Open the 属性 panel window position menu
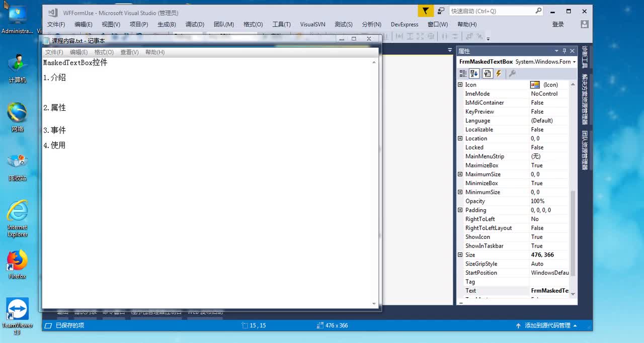This screenshot has height=343, width=644. coord(556,51)
